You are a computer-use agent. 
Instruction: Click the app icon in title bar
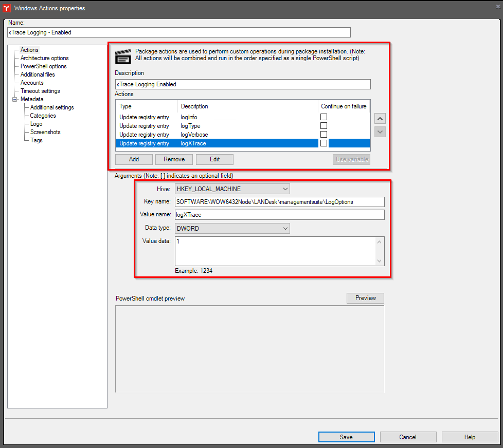7,8
